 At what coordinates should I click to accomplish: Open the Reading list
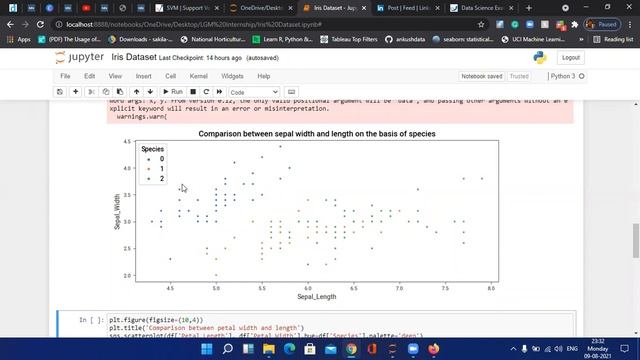[x=613, y=40]
